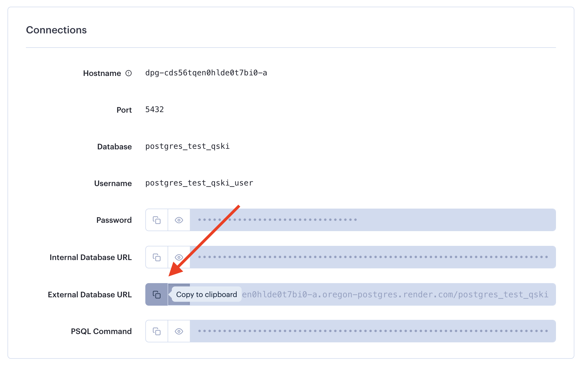Click the Hostname label
This screenshot has width=588, height=366.
pyautogui.click(x=102, y=73)
